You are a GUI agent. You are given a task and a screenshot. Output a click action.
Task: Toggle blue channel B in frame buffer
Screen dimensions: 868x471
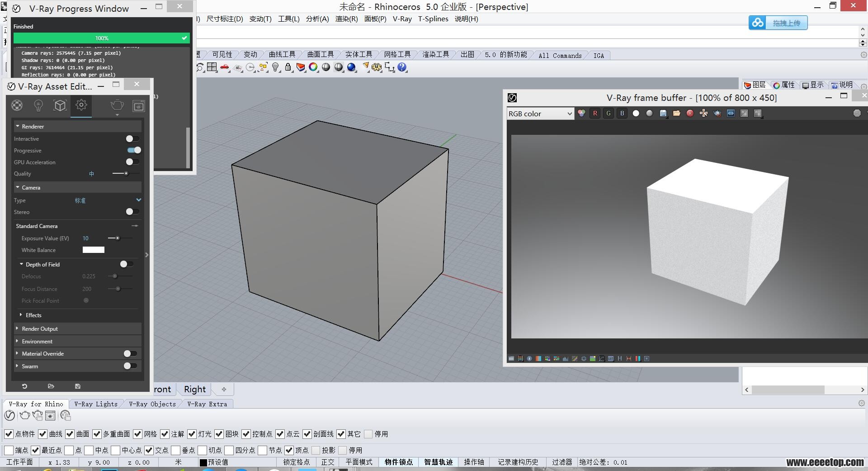click(x=622, y=114)
